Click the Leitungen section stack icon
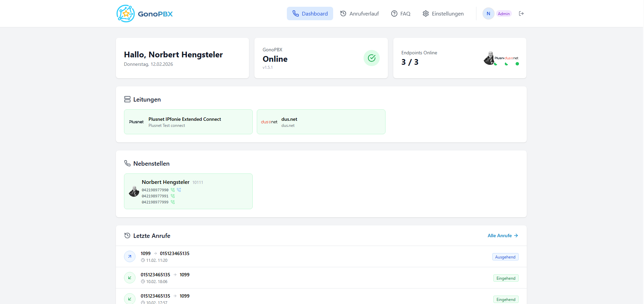The height and width of the screenshot is (304, 644). 127,99
